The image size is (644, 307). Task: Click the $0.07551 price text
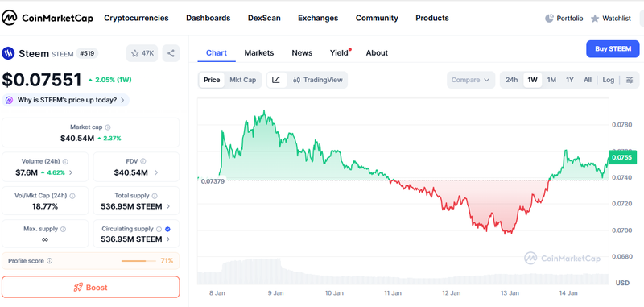pos(42,80)
